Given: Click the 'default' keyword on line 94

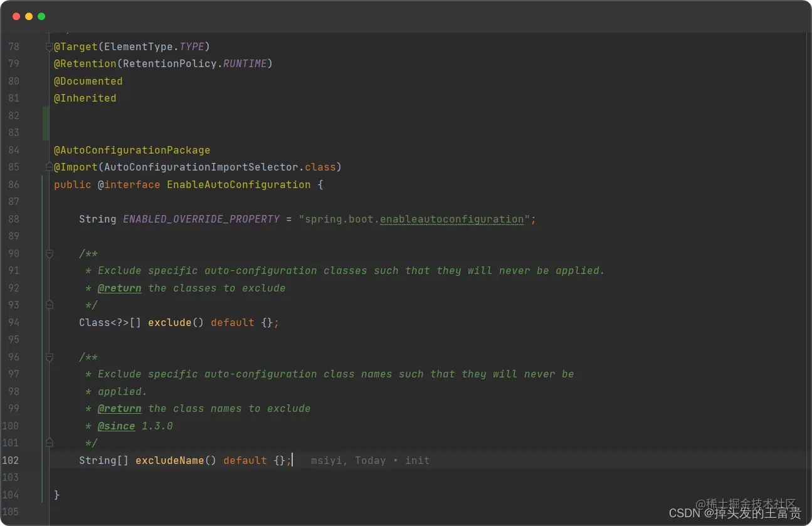Looking at the screenshot, I should click(x=233, y=323).
